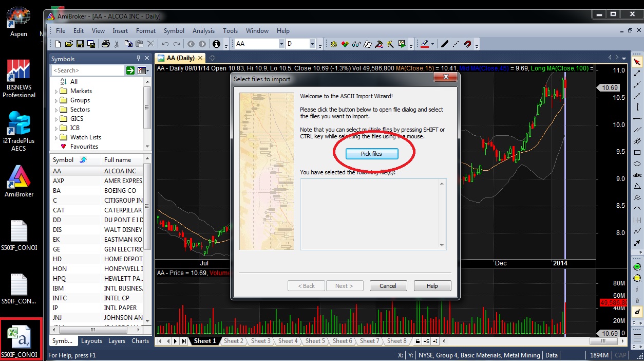Toggle the 'd' daily interval button

637,312
